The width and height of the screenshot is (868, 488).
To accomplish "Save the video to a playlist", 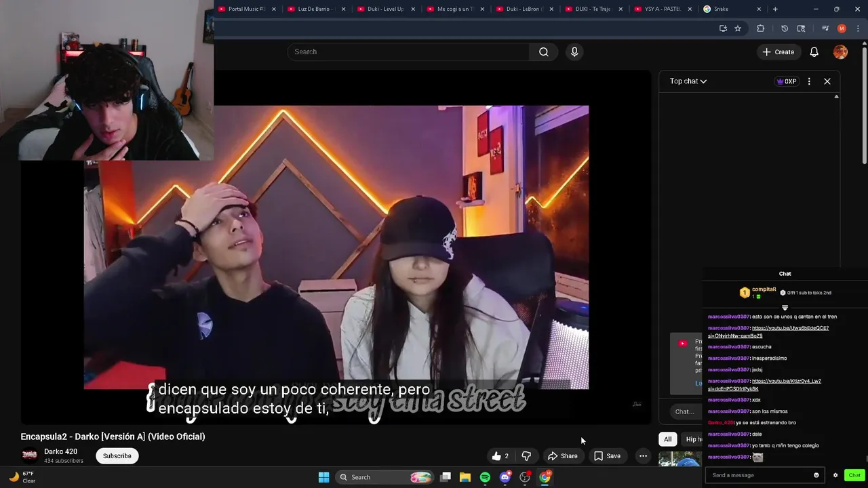I will click(608, 456).
